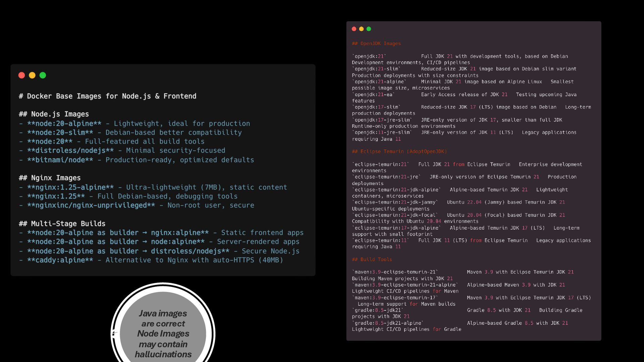This screenshot has width=644, height=362.
Task: Click the '## Build Tools' heading
Action: [x=372, y=259]
